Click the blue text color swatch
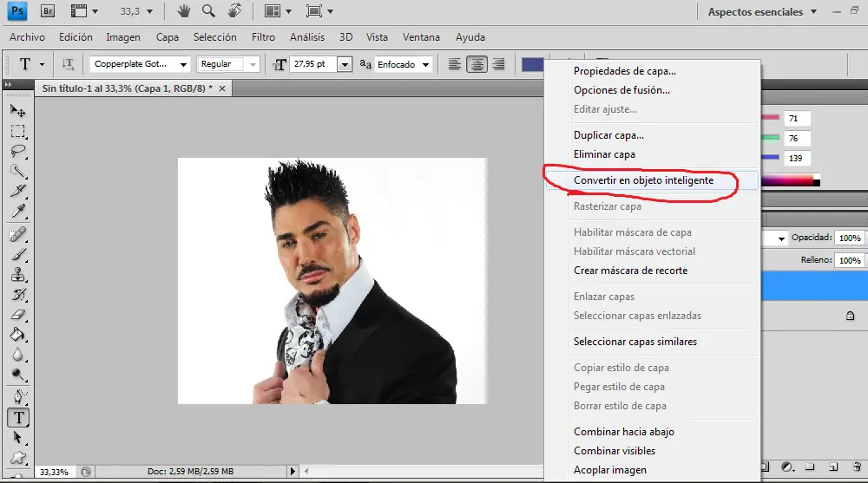Screen dimensions: 868x483 click(x=532, y=64)
